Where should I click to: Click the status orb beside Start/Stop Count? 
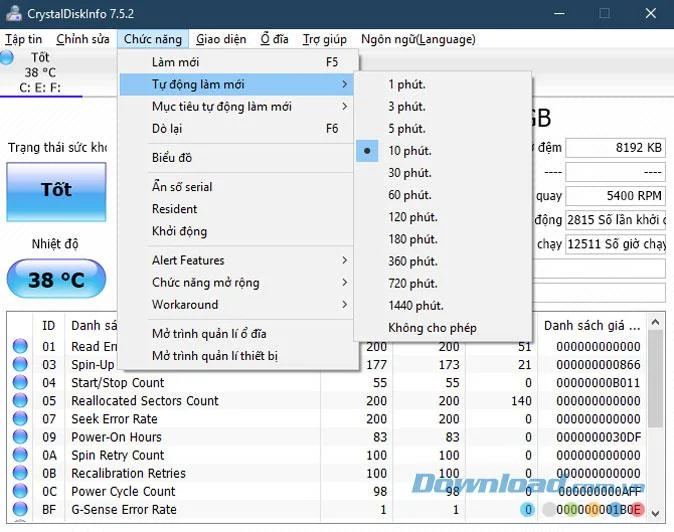(x=20, y=382)
